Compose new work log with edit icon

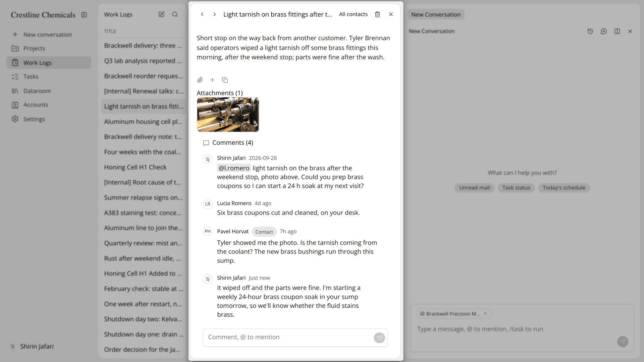point(161,14)
